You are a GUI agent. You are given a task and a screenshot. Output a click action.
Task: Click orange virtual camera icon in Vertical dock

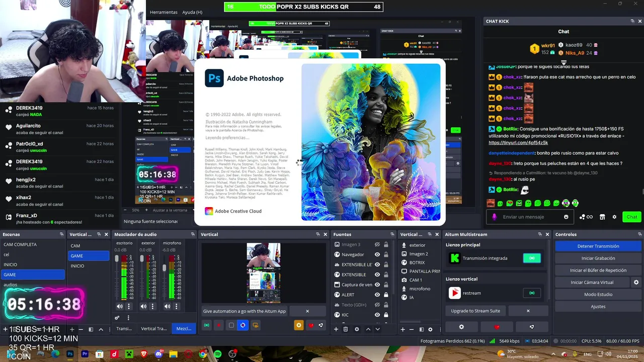coord(256,325)
